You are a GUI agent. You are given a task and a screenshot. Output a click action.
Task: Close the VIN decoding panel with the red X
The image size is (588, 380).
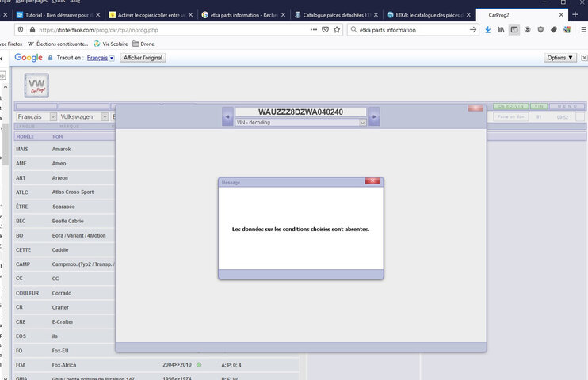[x=475, y=108]
